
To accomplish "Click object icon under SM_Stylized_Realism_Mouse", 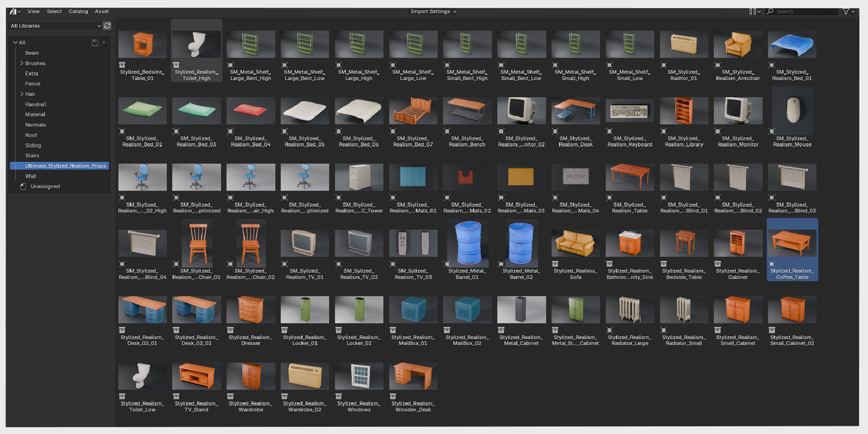I will point(772,132).
